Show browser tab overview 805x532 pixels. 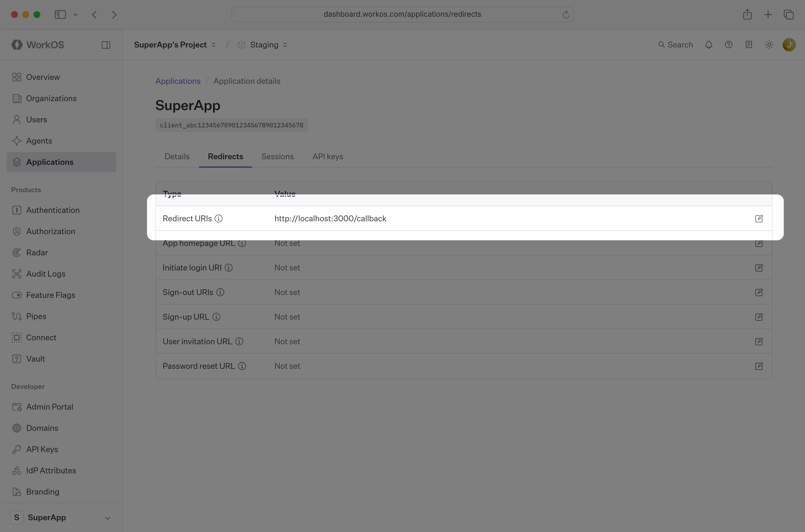(789, 15)
